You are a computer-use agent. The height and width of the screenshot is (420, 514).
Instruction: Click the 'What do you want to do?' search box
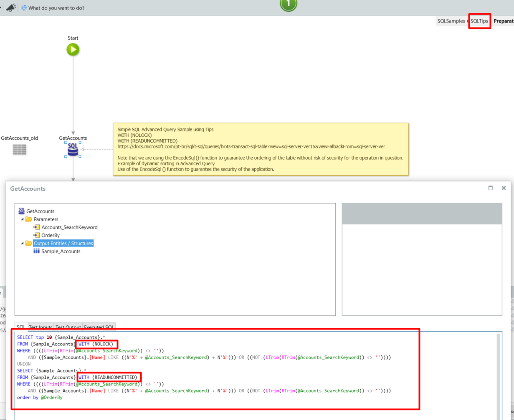(56, 8)
